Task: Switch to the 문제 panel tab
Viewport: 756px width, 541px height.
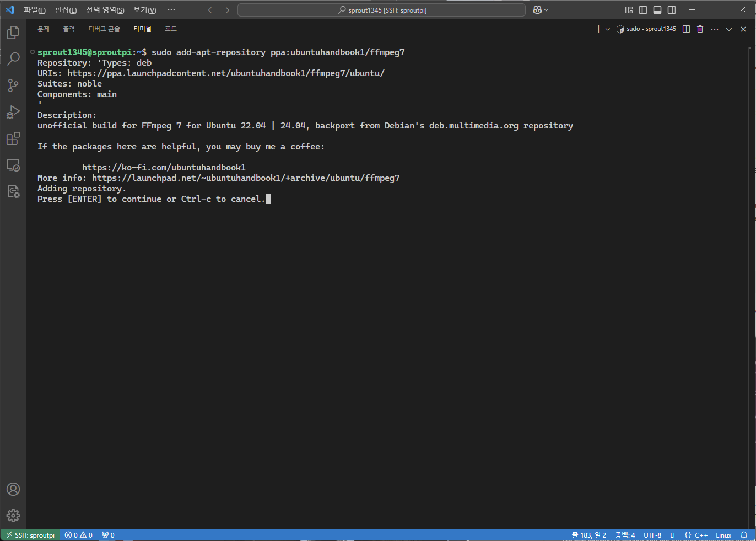Action: coord(44,29)
